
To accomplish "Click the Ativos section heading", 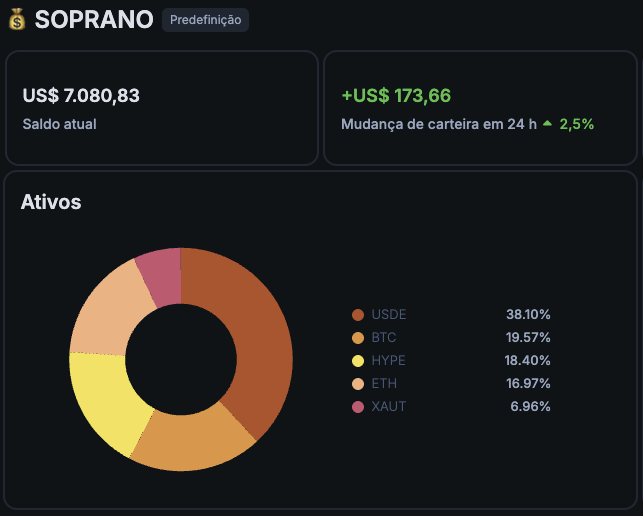I will pyautogui.click(x=51, y=202).
